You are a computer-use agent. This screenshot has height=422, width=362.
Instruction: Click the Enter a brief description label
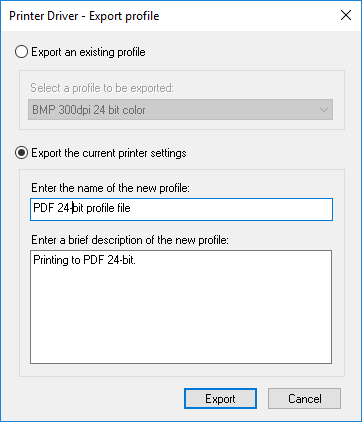pos(130,240)
